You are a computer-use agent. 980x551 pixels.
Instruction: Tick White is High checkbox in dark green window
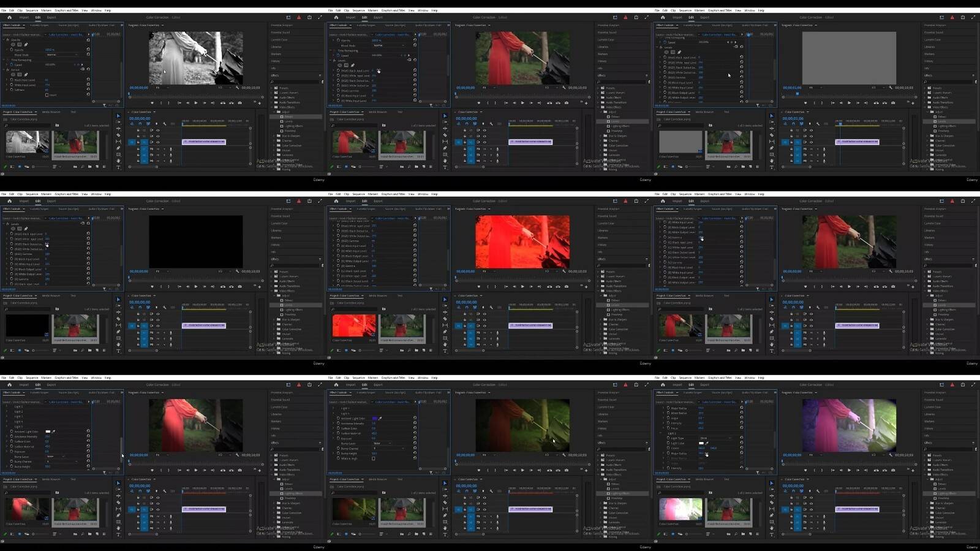click(x=374, y=458)
